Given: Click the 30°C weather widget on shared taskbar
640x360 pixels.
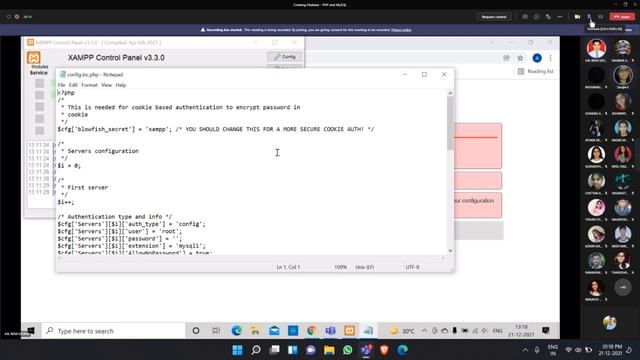Looking at the screenshot, I should point(402,331).
